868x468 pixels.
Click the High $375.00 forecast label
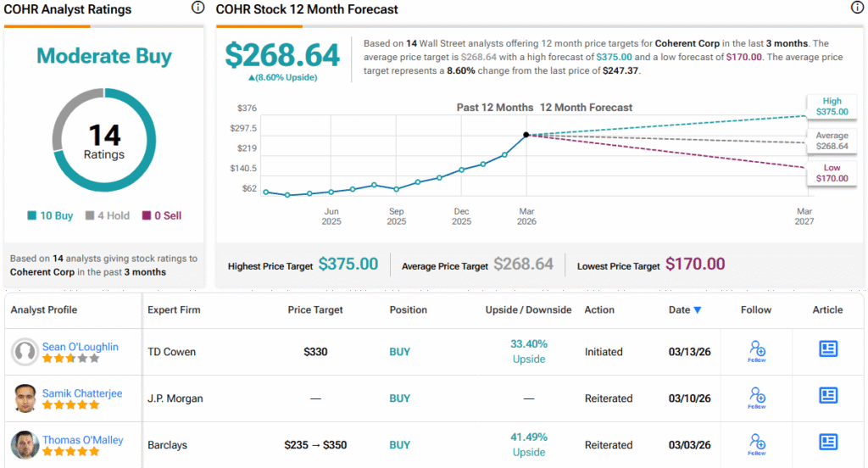pyautogui.click(x=831, y=106)
